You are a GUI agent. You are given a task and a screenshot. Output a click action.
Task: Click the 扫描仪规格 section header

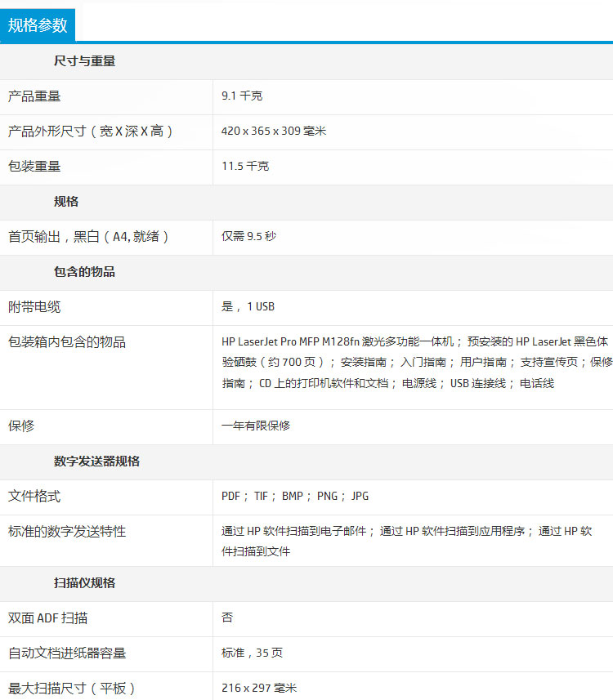[84, 582]
